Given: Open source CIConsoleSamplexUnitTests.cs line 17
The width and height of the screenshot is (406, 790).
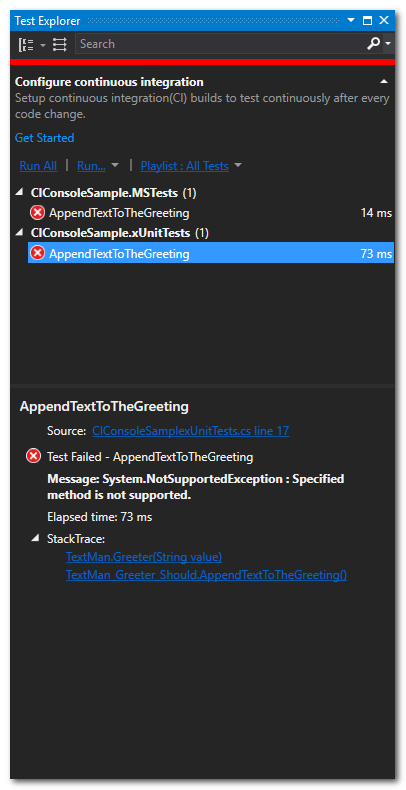Looking at the screenshot, I should 191,431.
